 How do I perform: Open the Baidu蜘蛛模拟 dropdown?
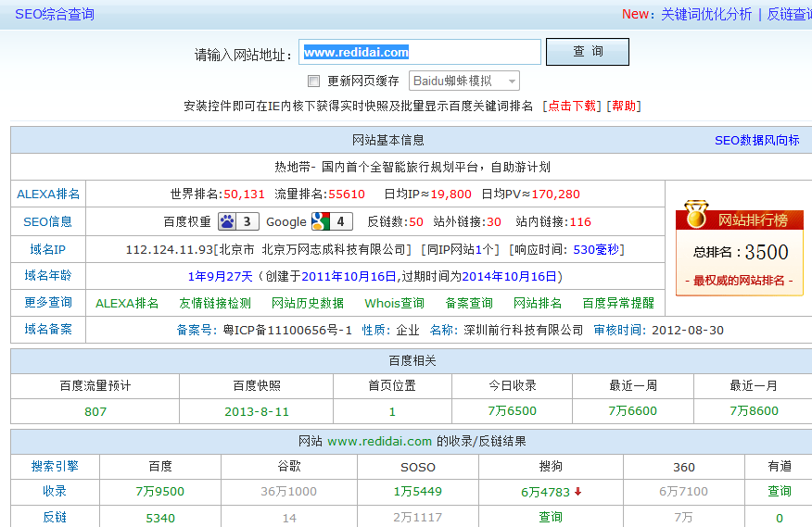464,81
